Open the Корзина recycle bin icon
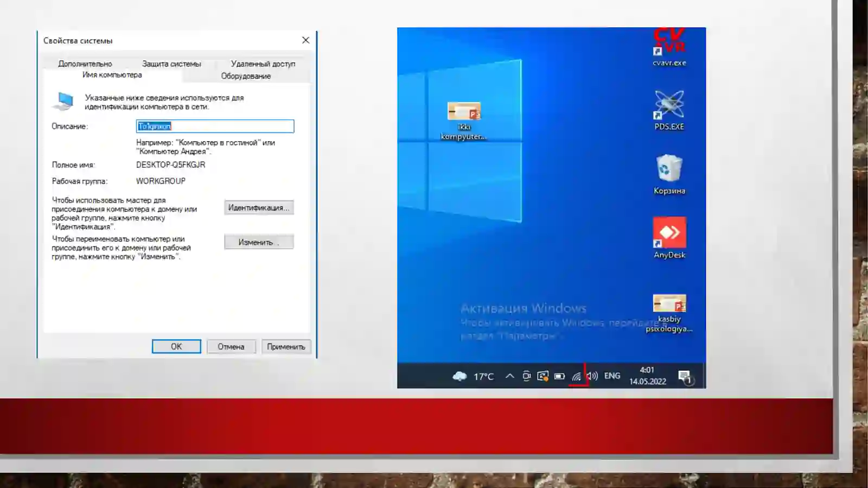The height and width of the screenshot is (488, 868). [669, 175]
